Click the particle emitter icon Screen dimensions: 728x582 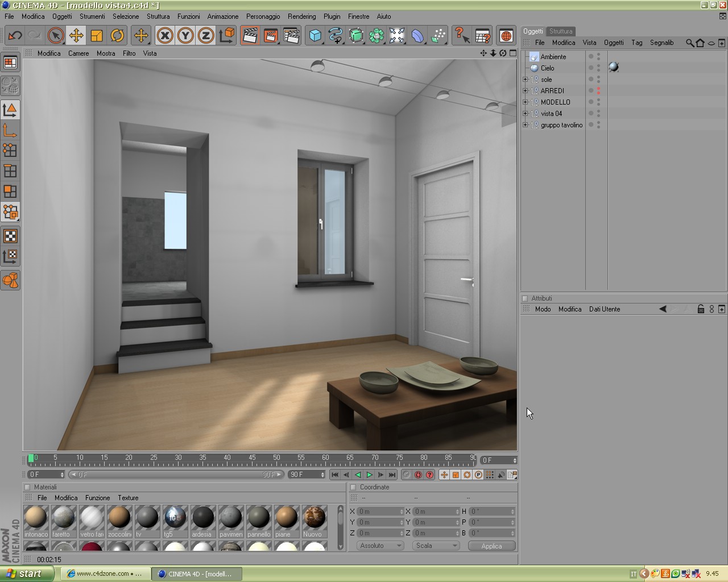coord(438,36)
